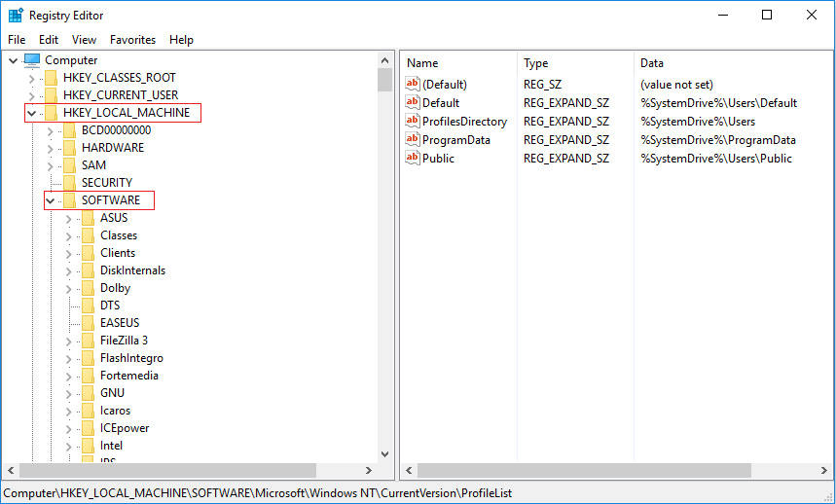Screen dimensions: 836x504
Task: Open the Favorites menu
Action: (x=132, y=40)
